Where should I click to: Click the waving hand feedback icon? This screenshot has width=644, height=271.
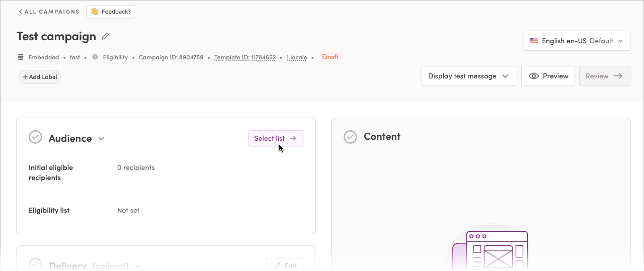(x=94, y=12)
